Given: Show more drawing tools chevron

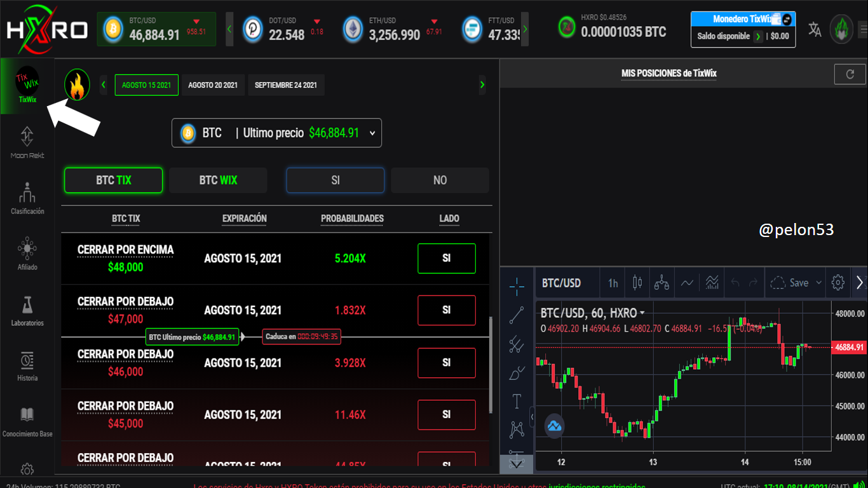Looking at the screenshot, I should (x=517, y=464).
